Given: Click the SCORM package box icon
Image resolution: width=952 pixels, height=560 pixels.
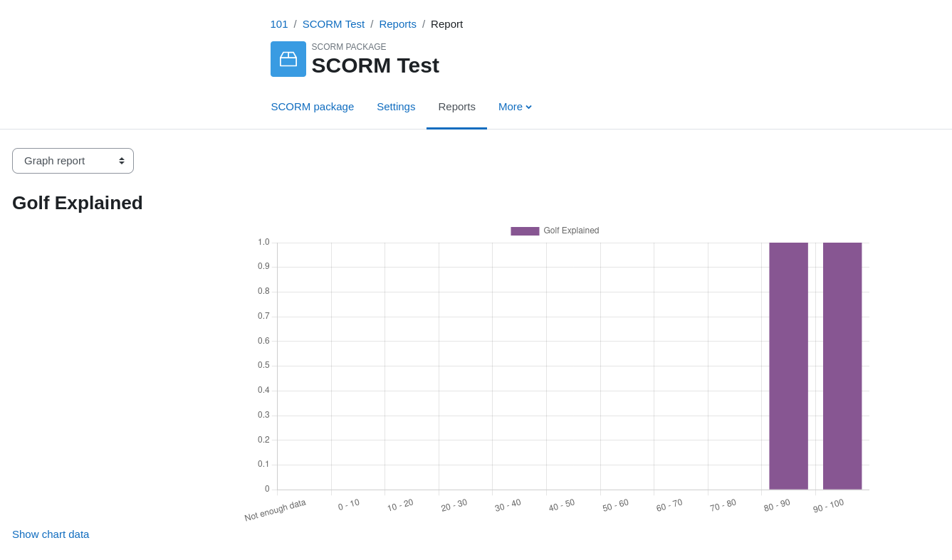Looking at the screenshot, I should [288, 59].
